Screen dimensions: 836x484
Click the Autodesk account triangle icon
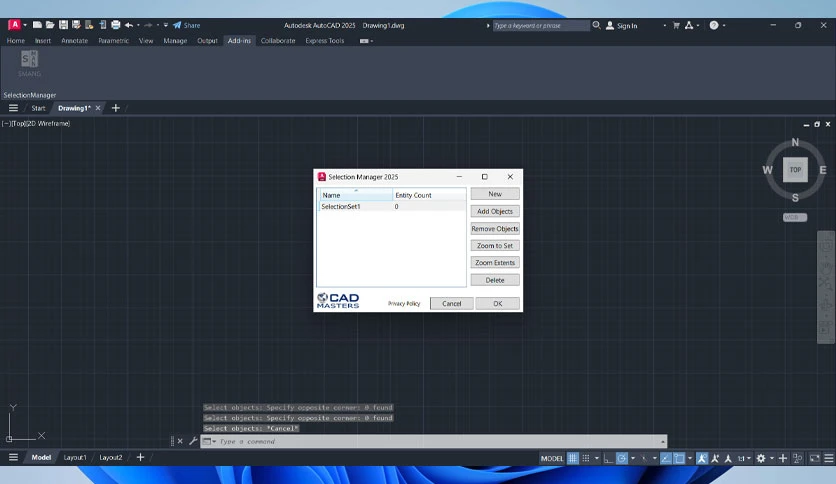pos(689,25)
